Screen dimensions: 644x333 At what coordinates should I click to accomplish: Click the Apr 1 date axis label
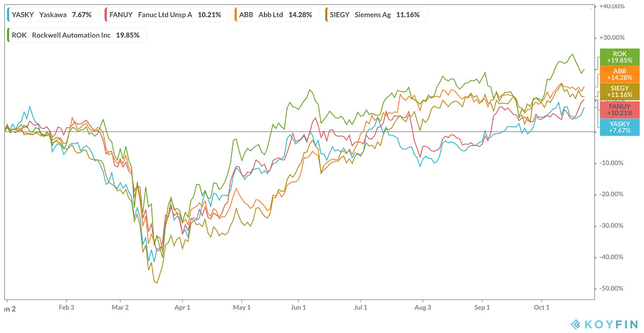182,307
